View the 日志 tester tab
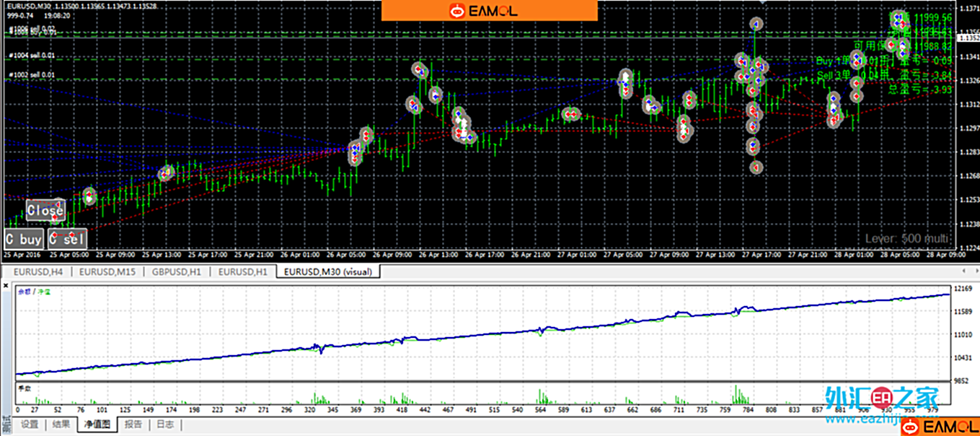980x436 pixels. 164,424
